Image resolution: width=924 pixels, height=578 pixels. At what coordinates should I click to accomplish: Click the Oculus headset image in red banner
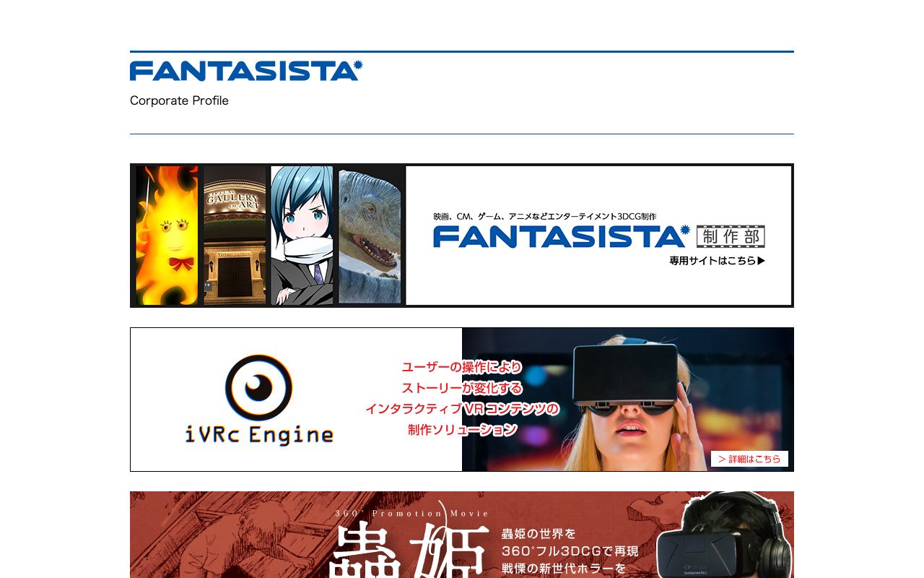(x=725, y=535)
